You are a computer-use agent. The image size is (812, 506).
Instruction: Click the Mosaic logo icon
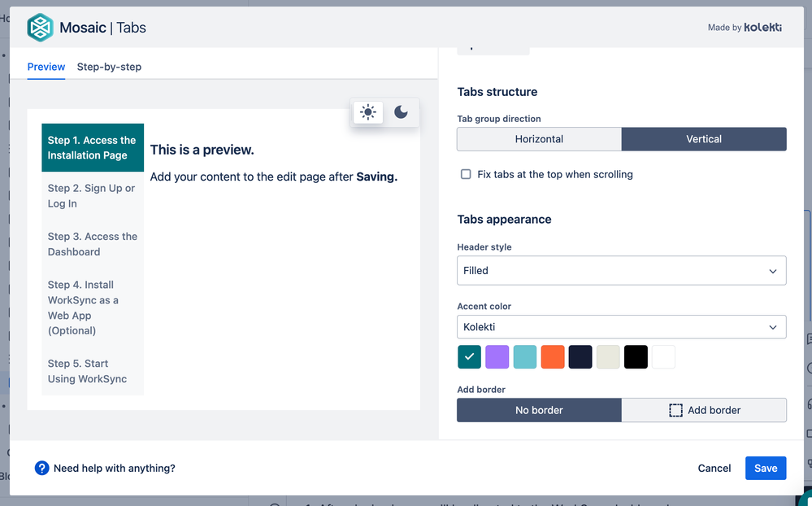[x=39, y=27]
